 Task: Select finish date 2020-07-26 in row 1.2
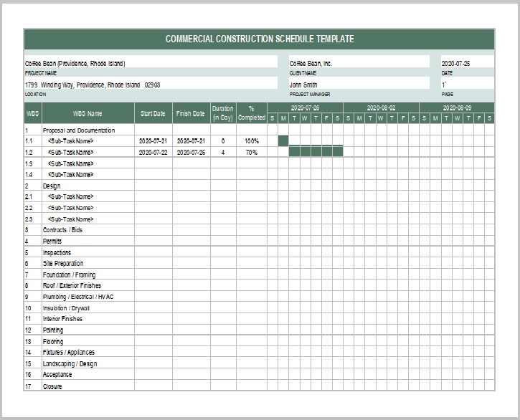[191, 153]
